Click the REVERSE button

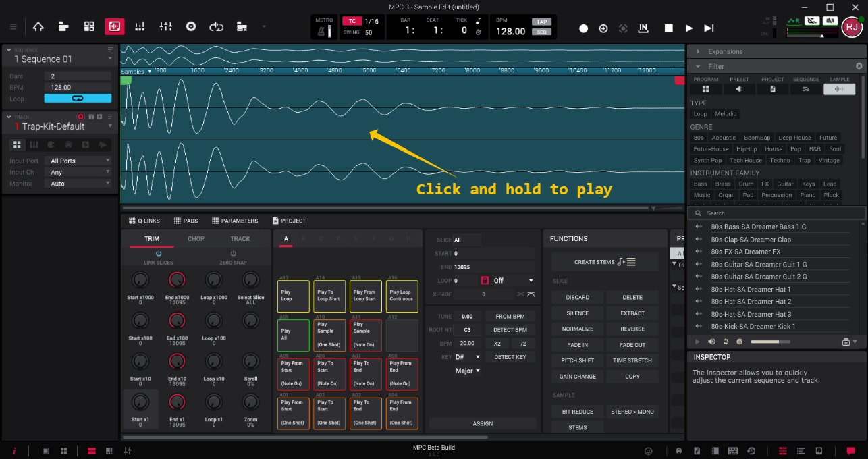click(x=632, y=329)
